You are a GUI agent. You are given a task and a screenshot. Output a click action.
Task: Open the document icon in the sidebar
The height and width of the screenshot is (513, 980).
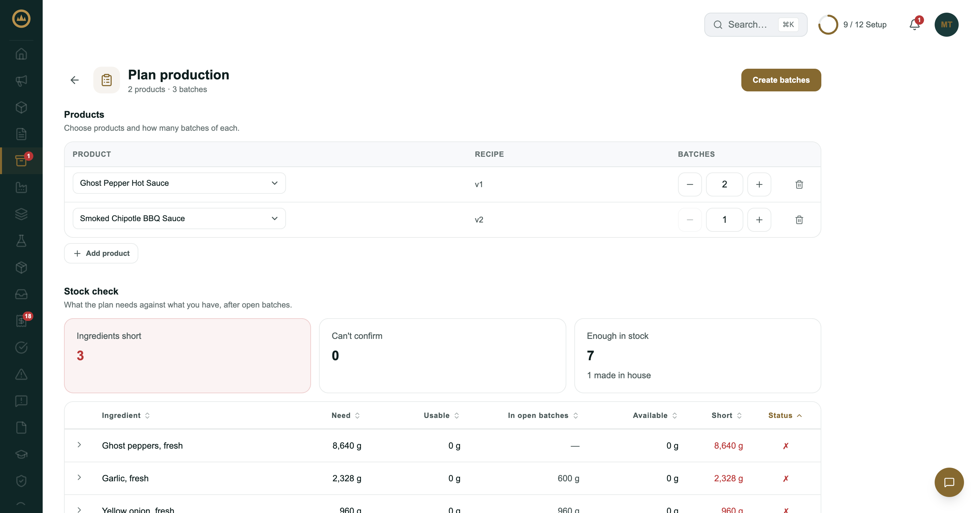click(x=21, y=133)
